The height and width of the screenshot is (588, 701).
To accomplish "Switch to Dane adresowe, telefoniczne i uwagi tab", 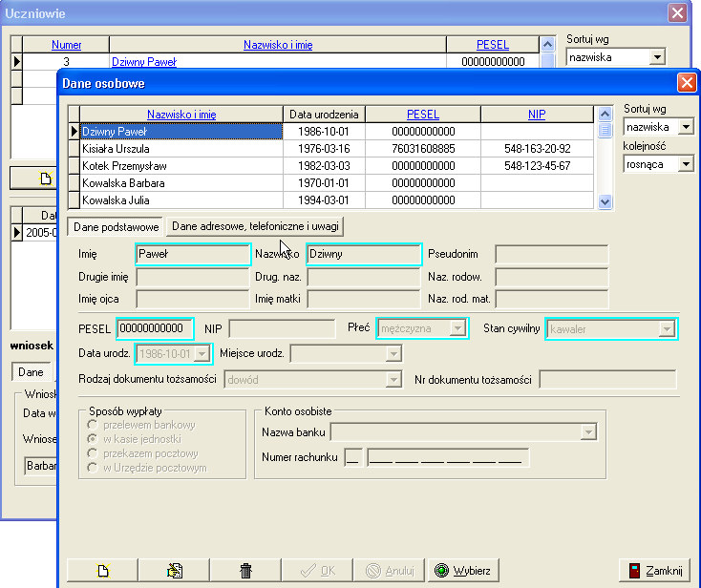I will (x=255, y=226).
